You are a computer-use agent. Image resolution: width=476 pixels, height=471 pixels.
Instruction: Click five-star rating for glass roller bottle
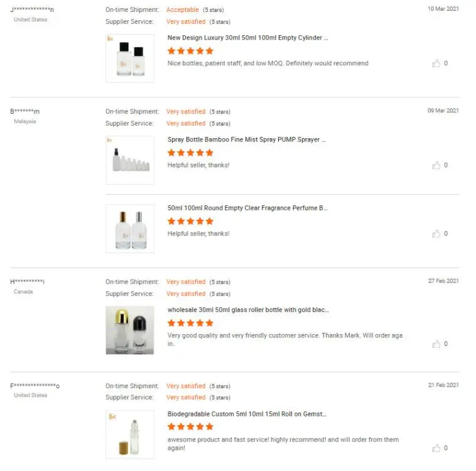(x=190, y=323)
